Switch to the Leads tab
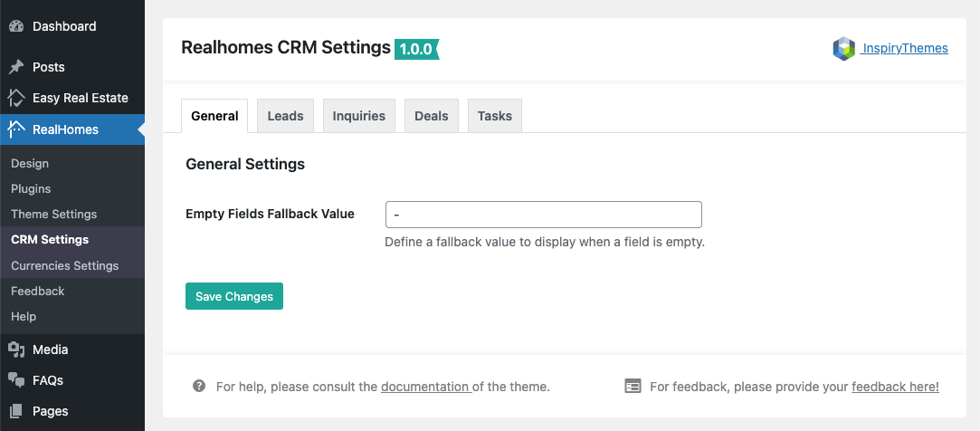This screenshot has width=980, height=431. (x=285, y=116)
